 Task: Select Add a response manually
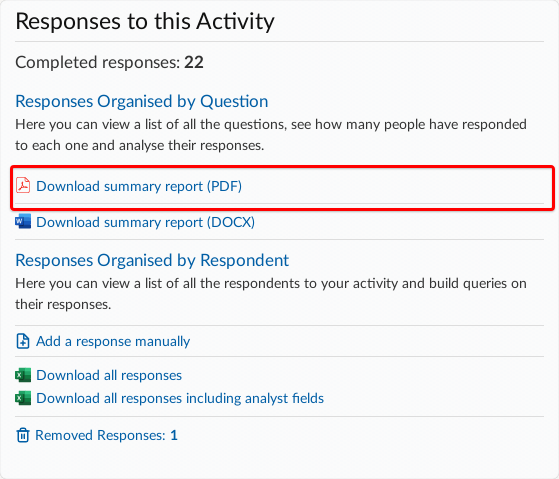(113, 341)
